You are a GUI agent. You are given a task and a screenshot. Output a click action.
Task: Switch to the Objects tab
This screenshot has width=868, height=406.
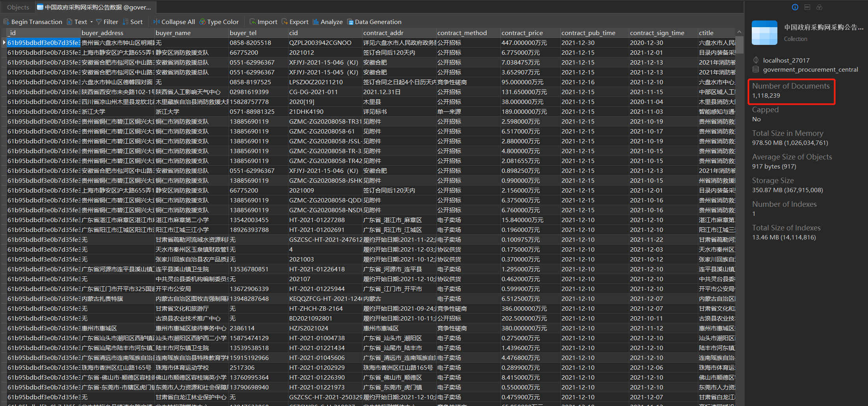(x=18, y=7)
